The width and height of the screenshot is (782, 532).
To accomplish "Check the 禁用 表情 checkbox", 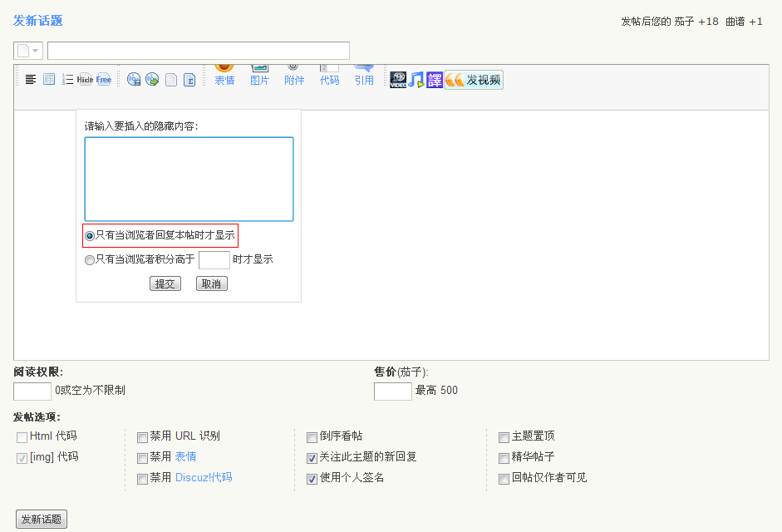I will pyautogui.click(x=142, y=458).
